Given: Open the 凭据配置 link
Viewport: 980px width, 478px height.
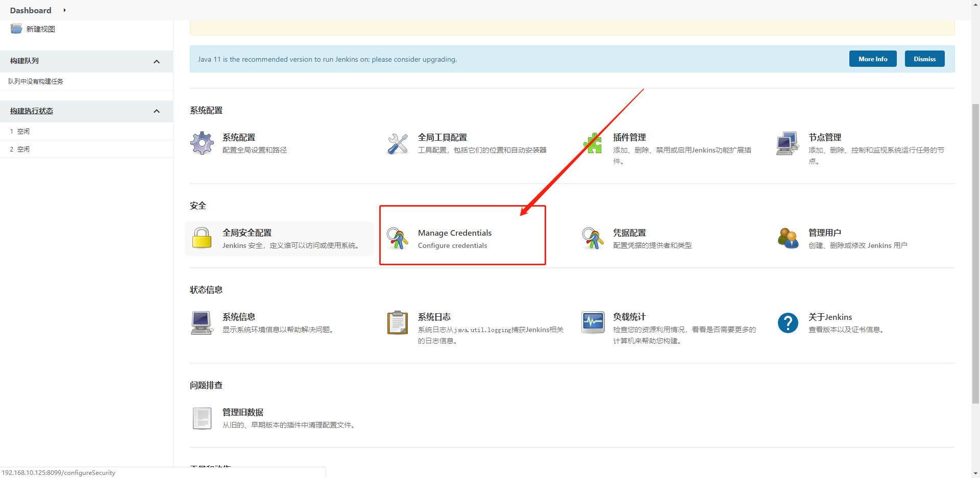Looking at the screenshot, I should tap(629, 233).
